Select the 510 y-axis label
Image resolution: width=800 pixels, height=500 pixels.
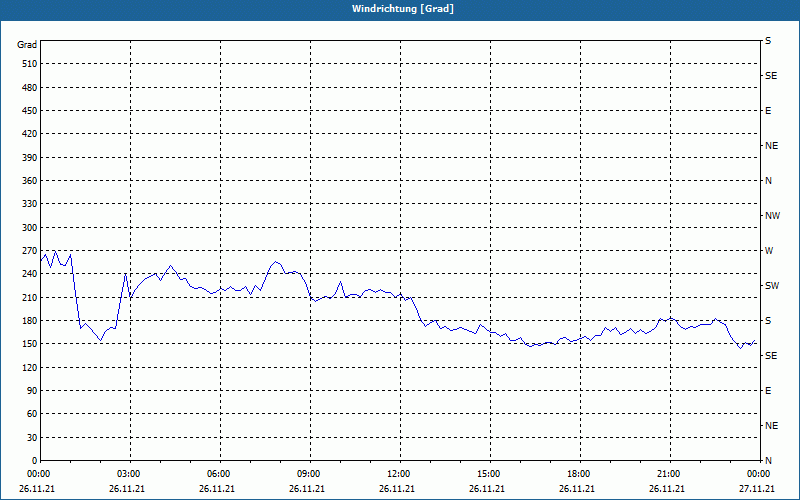[x=30, y=64]
